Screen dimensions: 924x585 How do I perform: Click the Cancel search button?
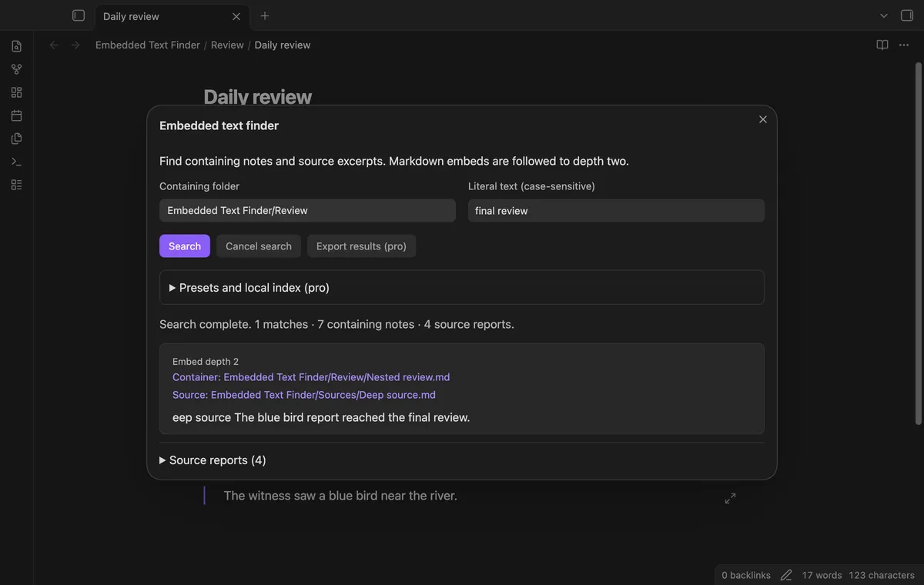[x=259, y=246]
